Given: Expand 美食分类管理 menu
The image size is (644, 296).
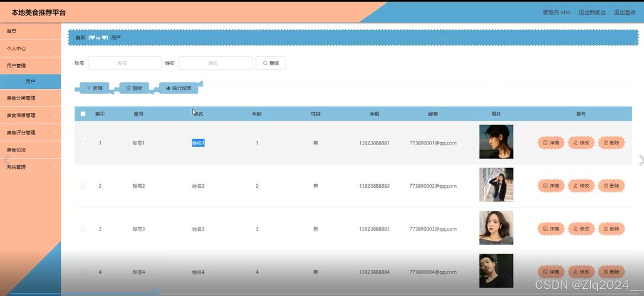Looking at the screenshot, I should pos(30,98).
